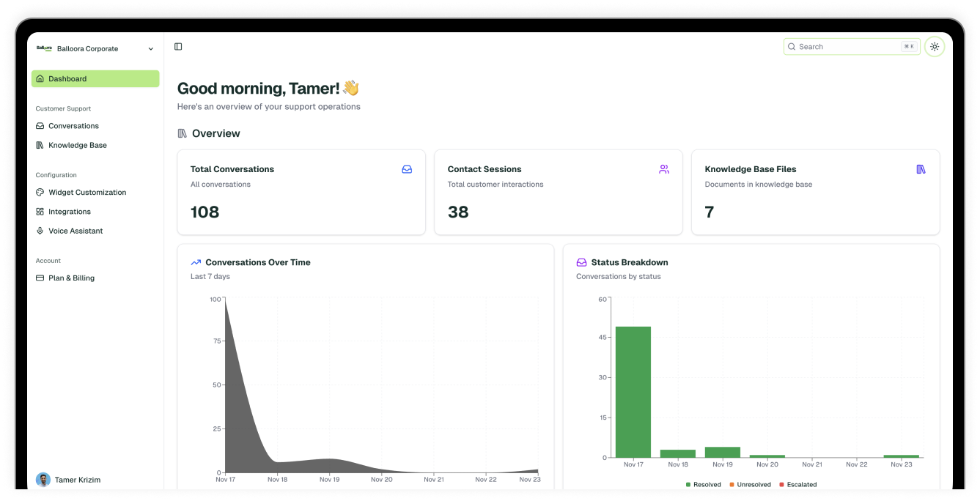Click the Integrations grid icon
The height and width of the screenshot is (501, 980).
40,212
